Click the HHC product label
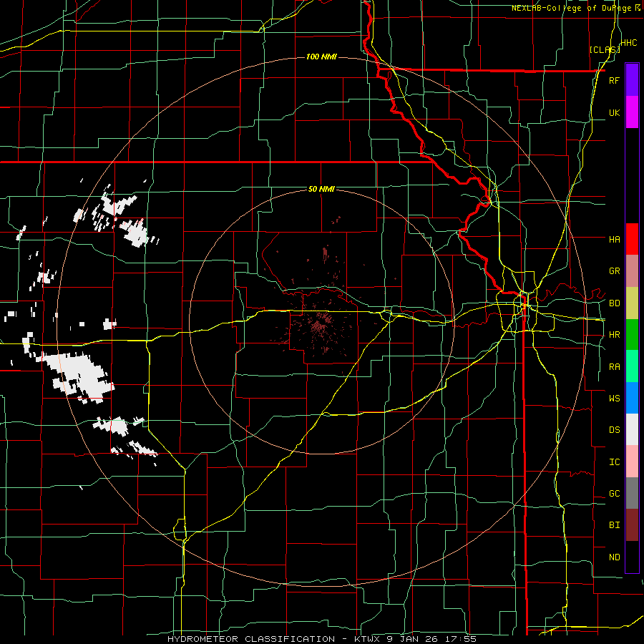Viewport: 644px width, 644px height. pos(629,43)
